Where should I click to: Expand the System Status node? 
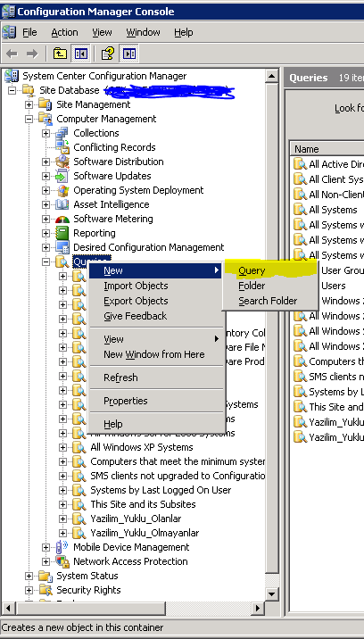tap(29, 576)
